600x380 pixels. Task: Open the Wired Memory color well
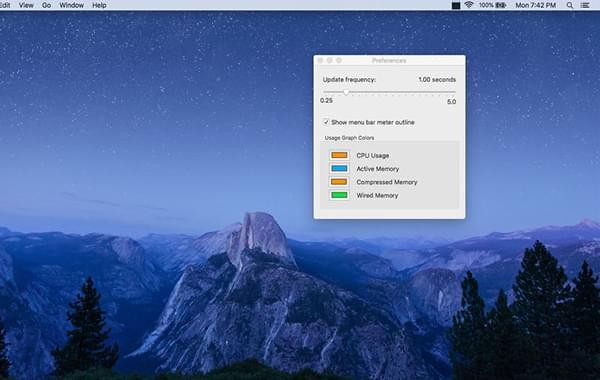[339, 195]
